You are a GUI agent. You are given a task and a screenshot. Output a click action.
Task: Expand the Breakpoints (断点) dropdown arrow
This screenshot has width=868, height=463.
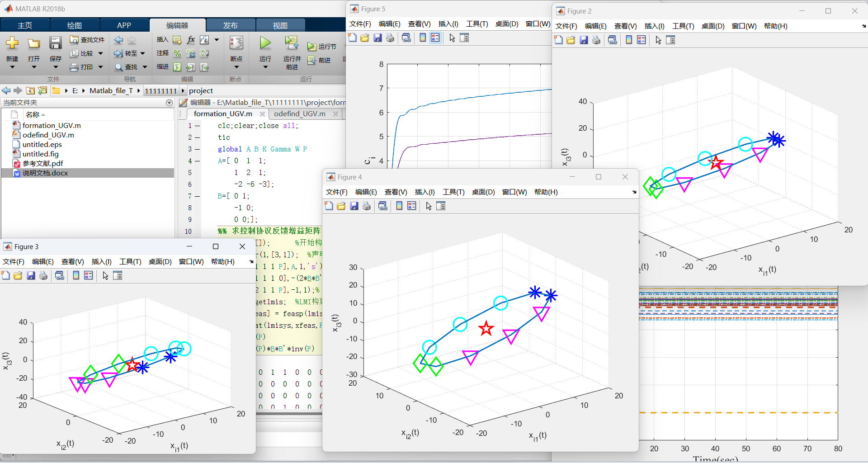236,67
